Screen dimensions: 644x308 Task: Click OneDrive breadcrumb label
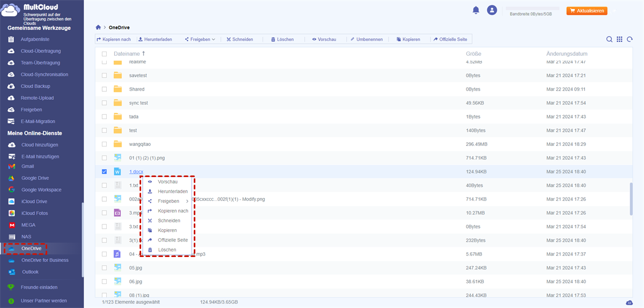(x=119, y=27)
